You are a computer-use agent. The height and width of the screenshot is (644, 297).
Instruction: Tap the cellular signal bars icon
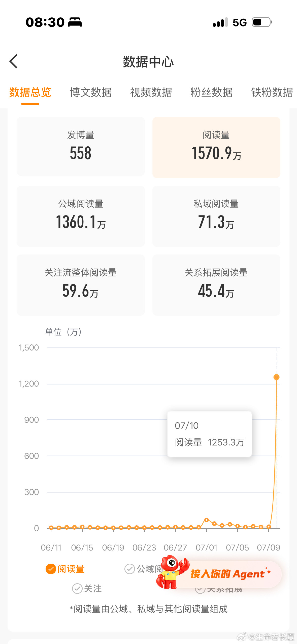coord(220,22)
